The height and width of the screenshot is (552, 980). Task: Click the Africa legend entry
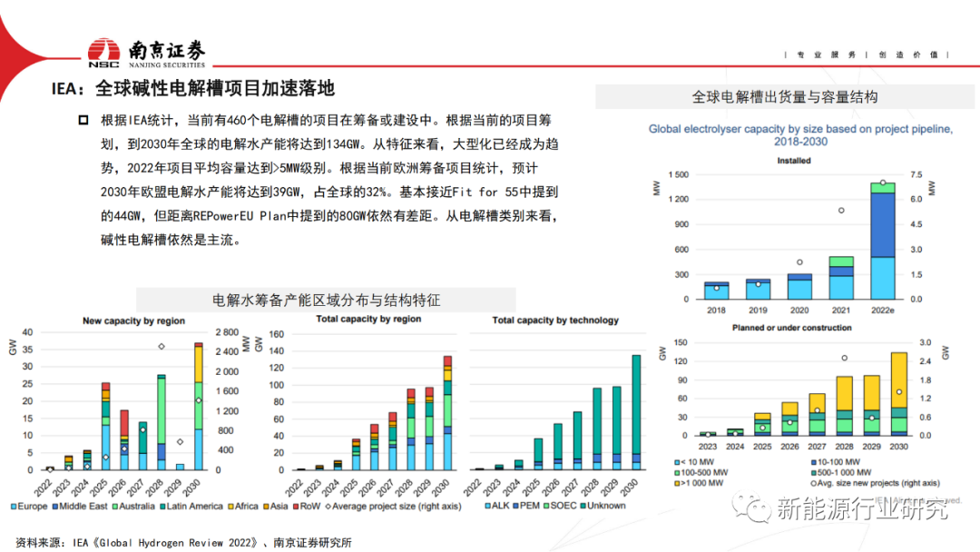point(242,507)
